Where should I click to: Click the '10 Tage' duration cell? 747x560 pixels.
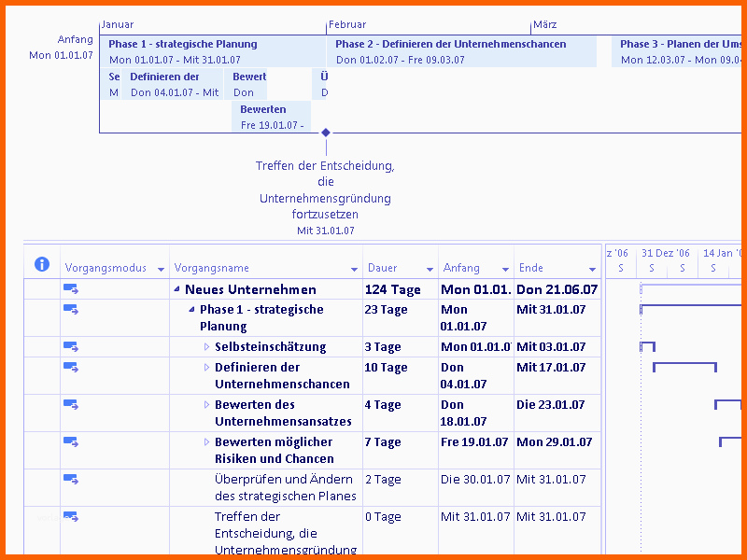(x=401, y=376)
